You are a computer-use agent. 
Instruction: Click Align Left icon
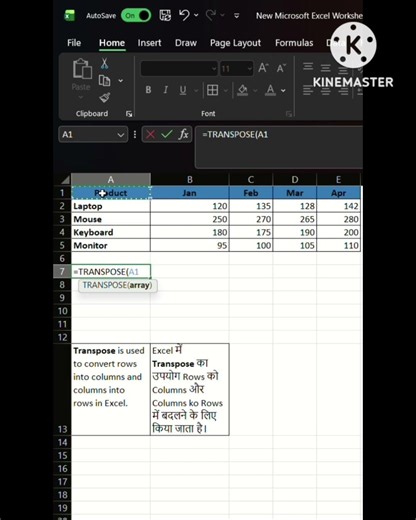pos(308,90)
